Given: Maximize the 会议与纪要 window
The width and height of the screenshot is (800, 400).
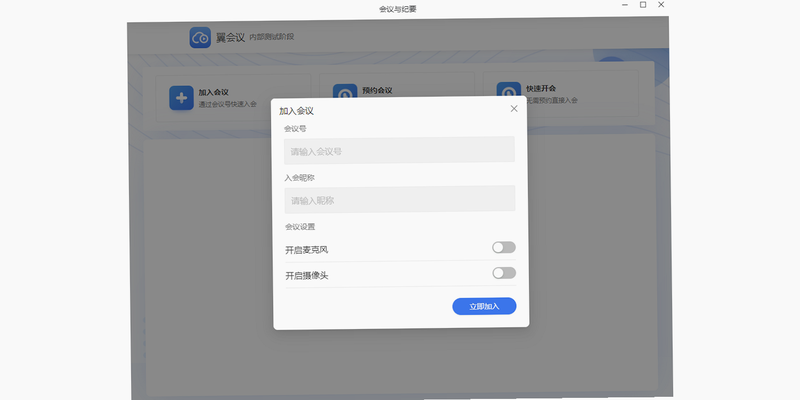Looking at the screenshot, I should click(643, 5).
